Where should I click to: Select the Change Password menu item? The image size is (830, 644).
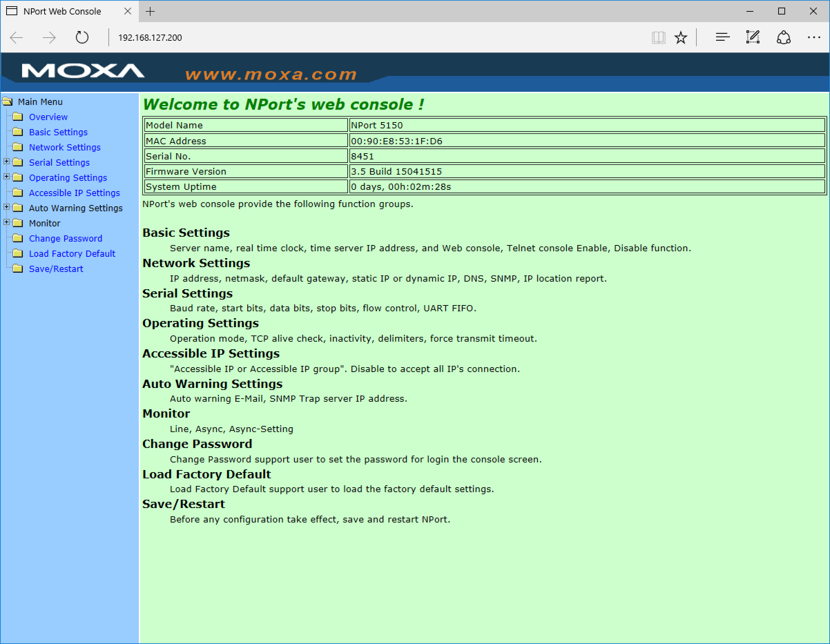coord(65,238)
